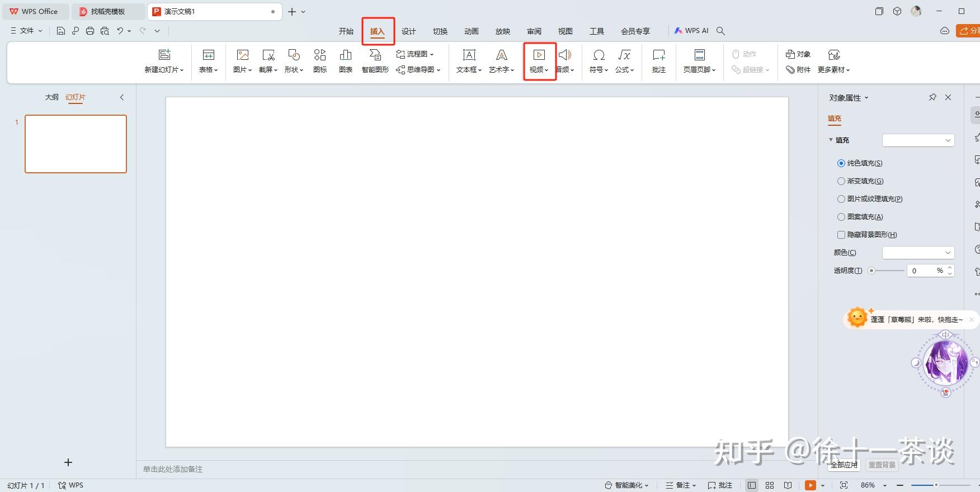Viewport: 980px width, 492px height.
Task: Click the 全部应用 apply-all button
Action: point(844,465)
